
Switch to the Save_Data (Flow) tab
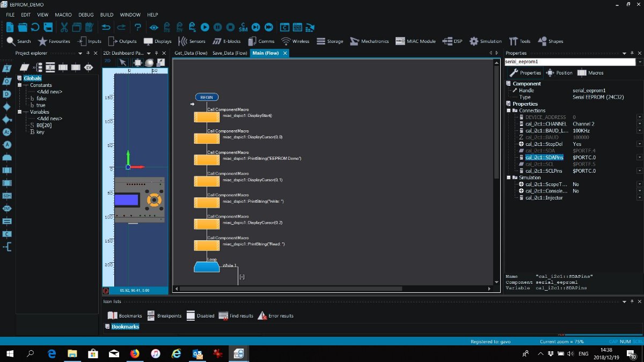(230, 53)
